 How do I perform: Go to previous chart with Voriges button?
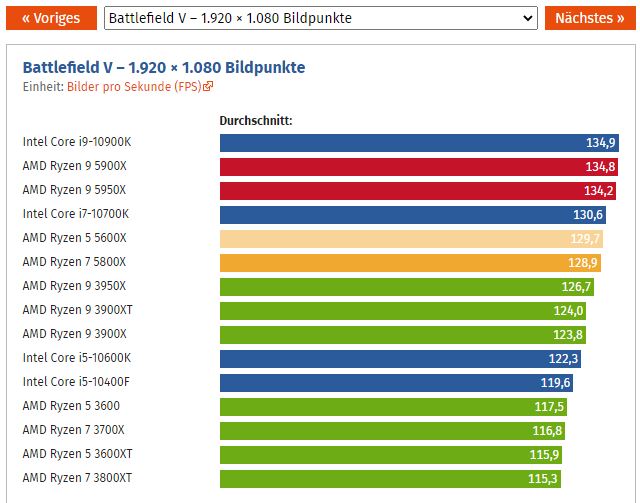[51, 18]
